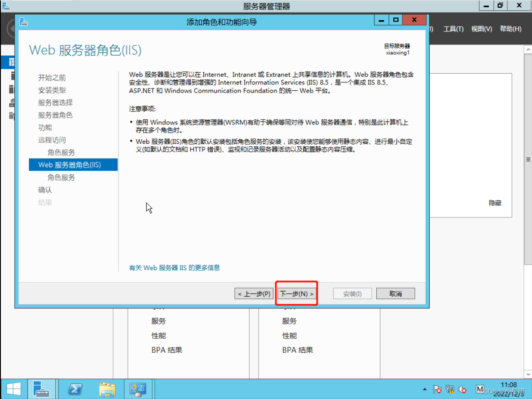Select Web 服务器角色(IIS) step
The image size is (532, 399).
(73, 165)
